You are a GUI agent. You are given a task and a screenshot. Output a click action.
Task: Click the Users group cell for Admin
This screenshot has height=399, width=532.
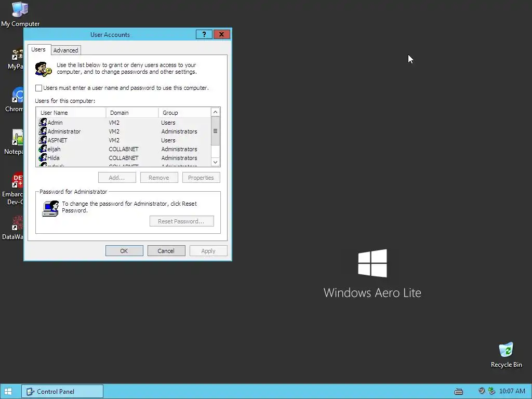168,123
